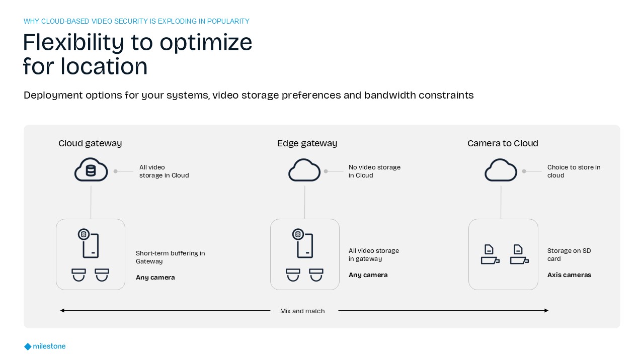This screenshot has width=644, height=362.
Task: Click the right arrowhead of Mix and match
Action: click(546, 311)
